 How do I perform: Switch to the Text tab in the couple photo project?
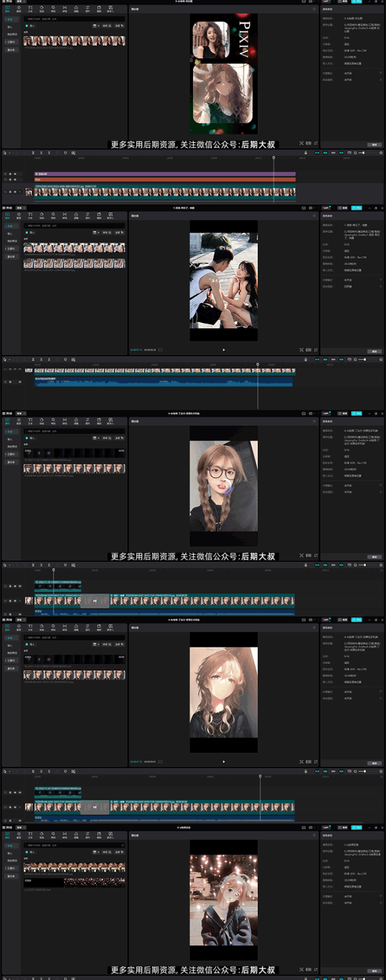tap(30, 216)
